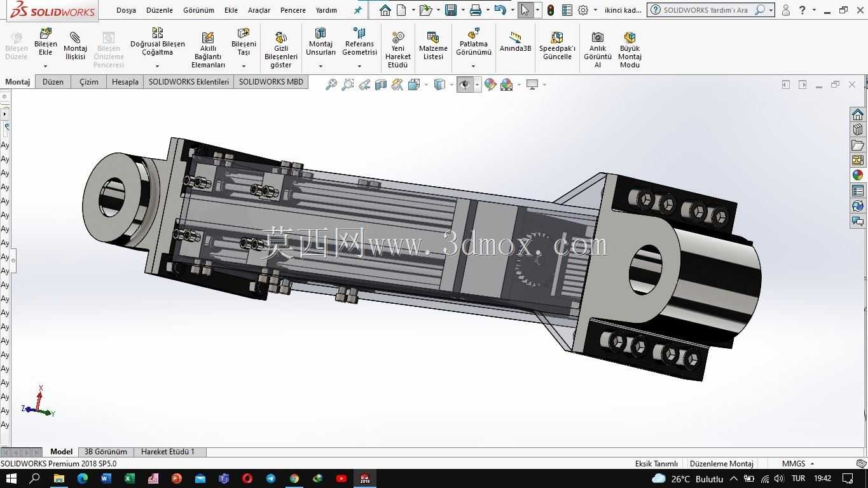This screenshot has width=868, height=488.
Task: Click the Zoom to Fit magnifier icon
Action: coord(331,85)
